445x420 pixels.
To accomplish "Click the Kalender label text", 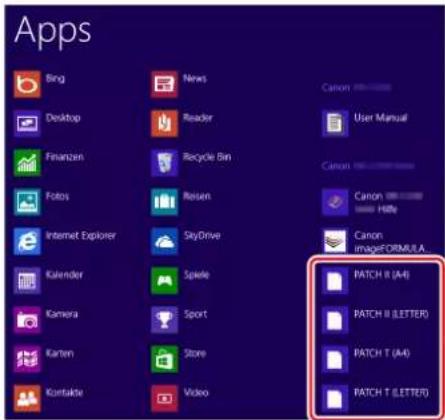I will pos(64,275).
